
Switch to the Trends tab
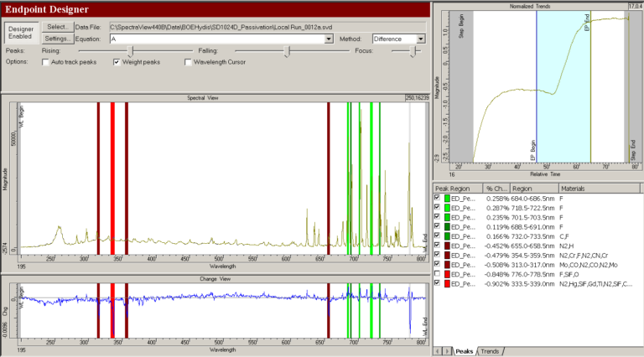(491, 349)
